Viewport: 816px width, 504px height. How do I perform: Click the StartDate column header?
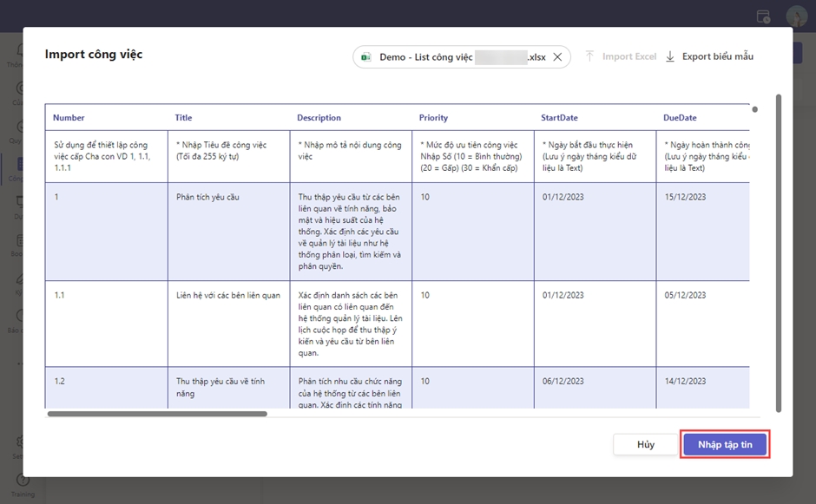point(559,118)
